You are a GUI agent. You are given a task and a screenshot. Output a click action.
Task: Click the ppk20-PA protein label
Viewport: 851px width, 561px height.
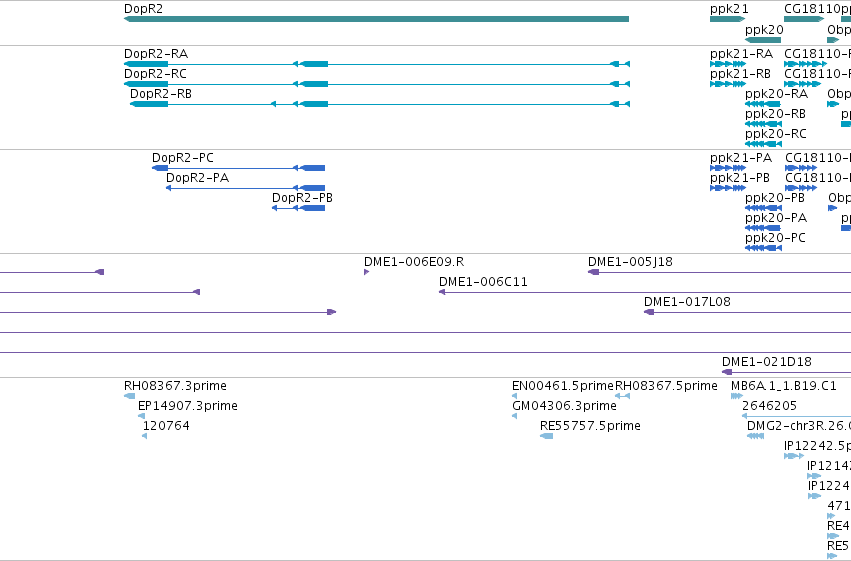(x=776, y=218)
